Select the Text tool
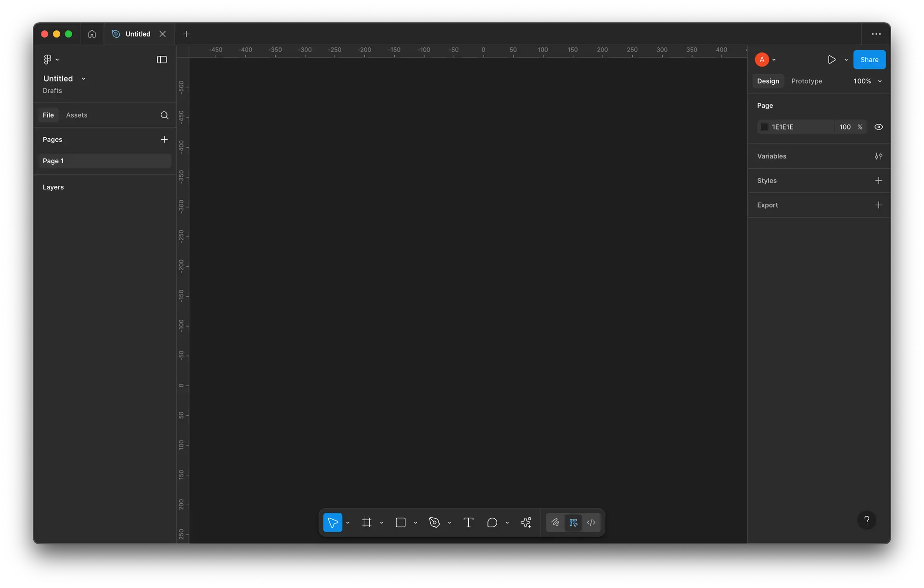This screenshot has width=924, height=588. click(x=468, y=523)
